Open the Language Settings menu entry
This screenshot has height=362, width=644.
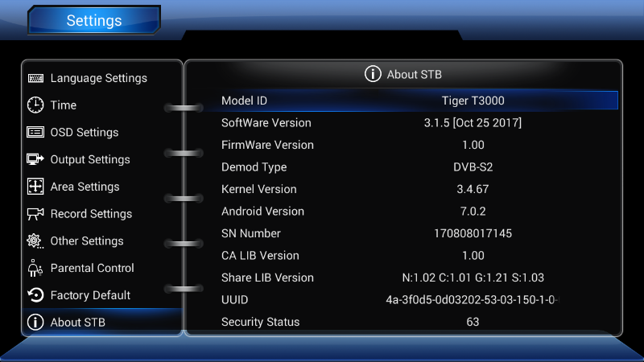pos(98,78)
